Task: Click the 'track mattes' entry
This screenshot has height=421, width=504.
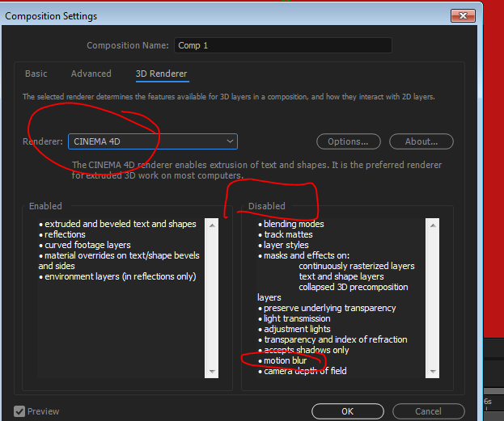Action: [x=285, y=234]
